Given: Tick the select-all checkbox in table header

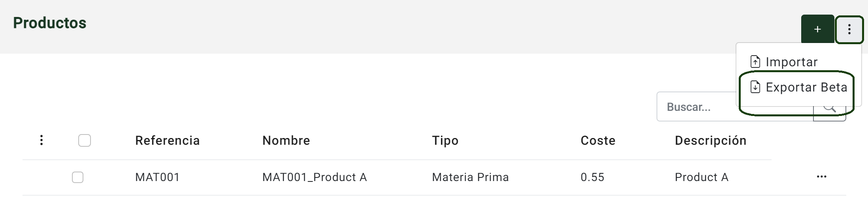Looking at the screenshot, I should coord(85,140).
